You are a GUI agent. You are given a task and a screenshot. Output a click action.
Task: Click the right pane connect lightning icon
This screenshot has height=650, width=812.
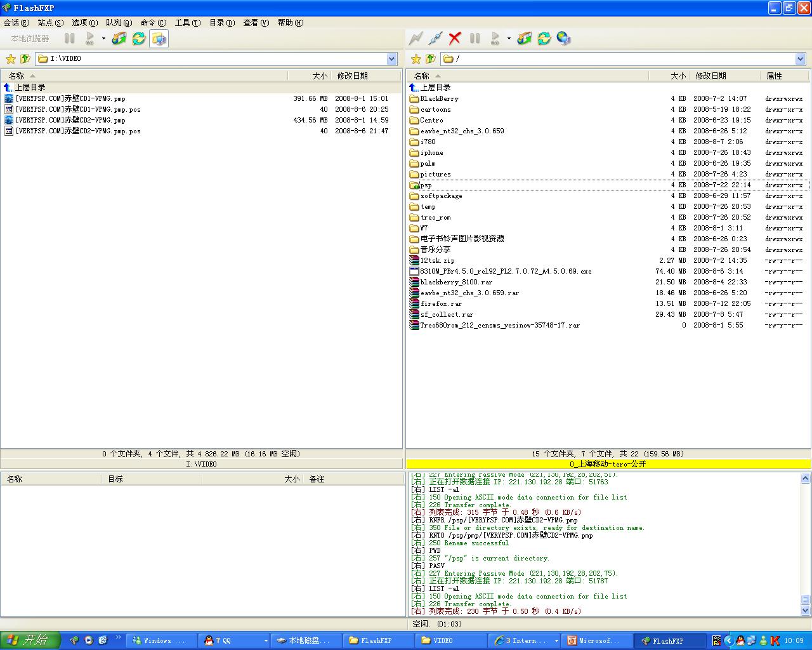[x=416, y=39]
